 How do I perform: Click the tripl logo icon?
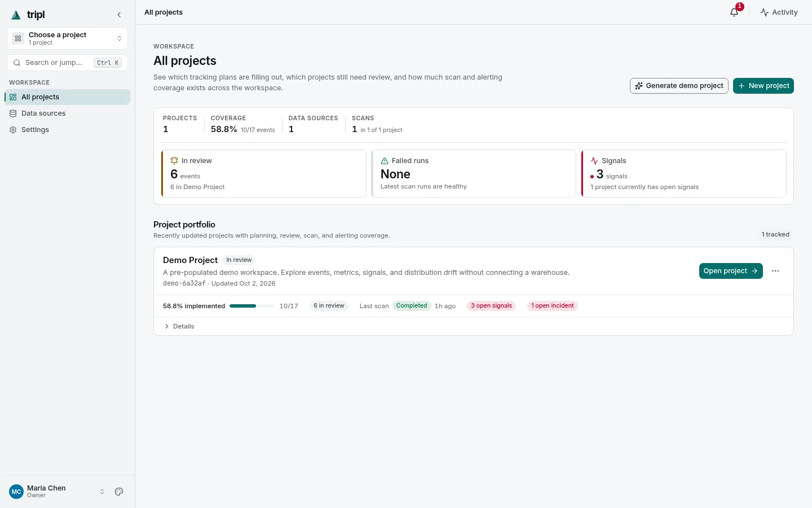(x=16, y=15)
